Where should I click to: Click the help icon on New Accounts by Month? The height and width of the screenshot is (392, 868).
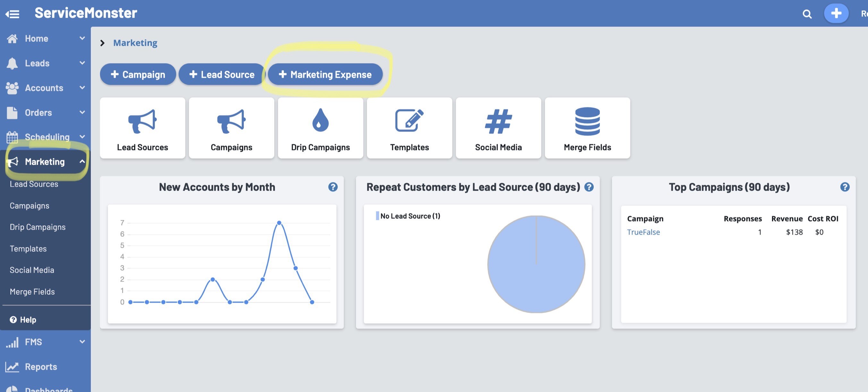[333, 187]
